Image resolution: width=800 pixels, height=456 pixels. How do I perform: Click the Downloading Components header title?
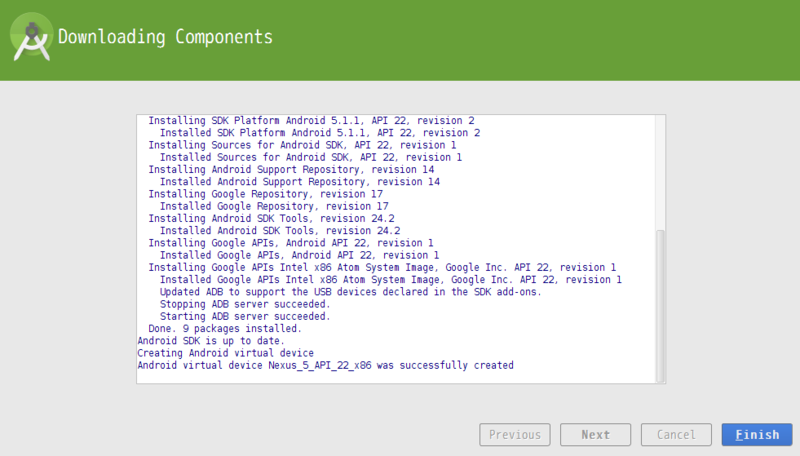pyautogui.click(x=165, y=37)
